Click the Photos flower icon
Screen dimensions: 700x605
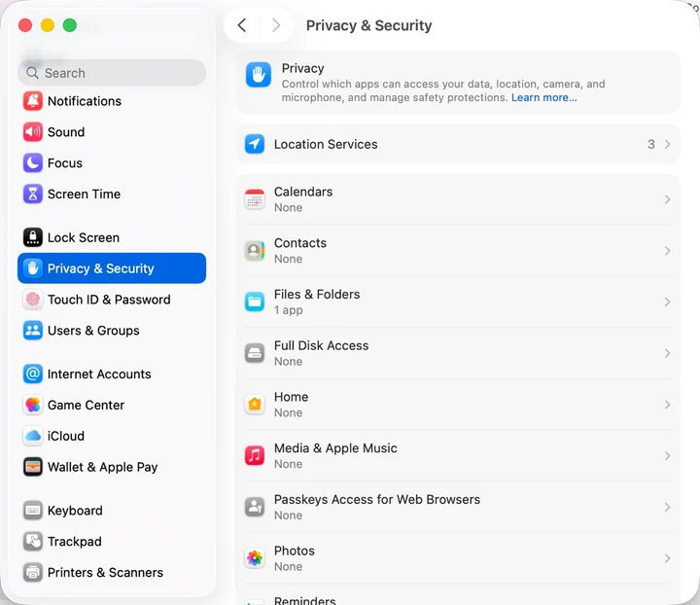tap(255, 558)
